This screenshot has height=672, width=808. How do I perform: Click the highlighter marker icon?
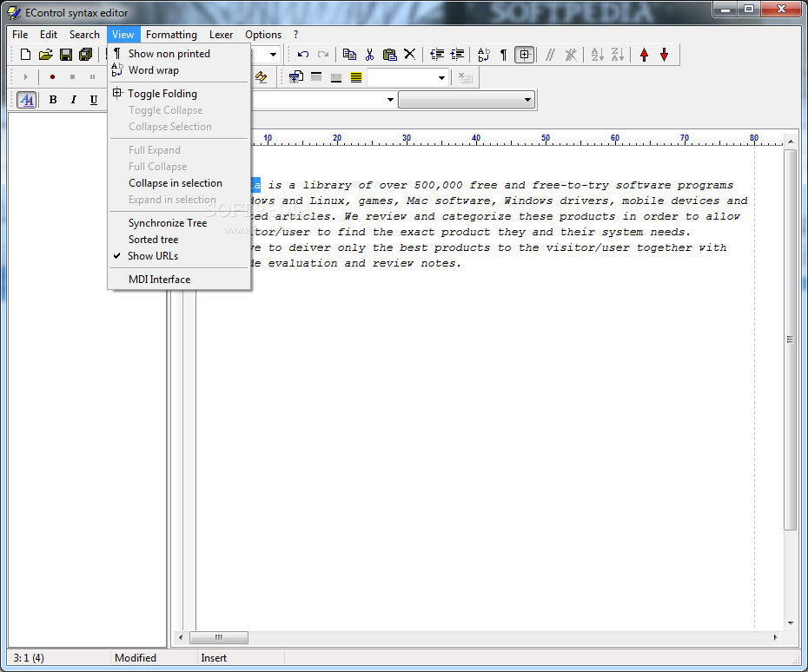pos(262,77)
